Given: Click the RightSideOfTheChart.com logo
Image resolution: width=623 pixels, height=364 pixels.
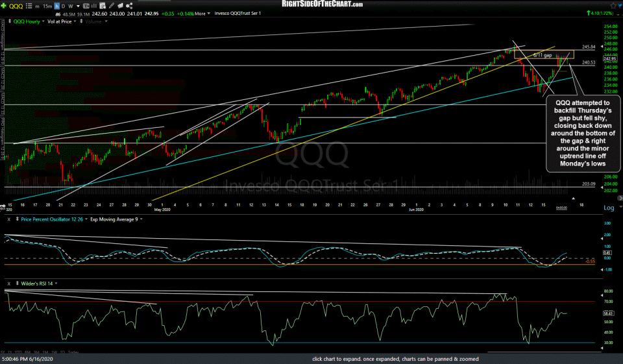Looking at the screenshot, I should pyautogui.click(x=323, y=4).
